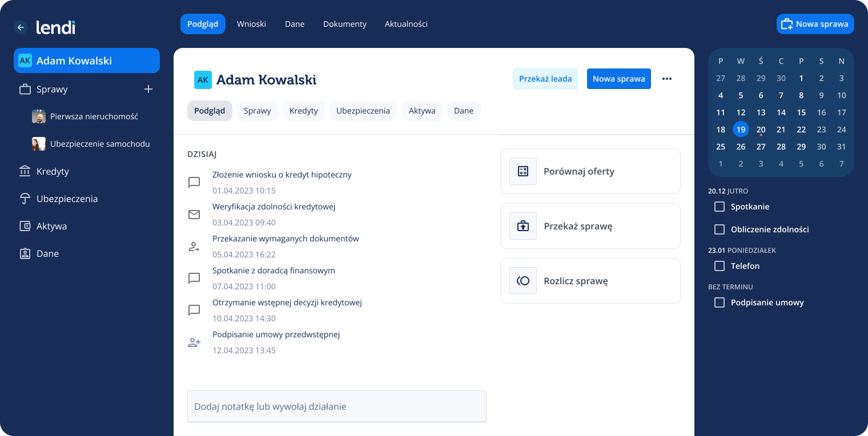Open the top Wnioski tab

pyautogui.click(x=252, y=24)
